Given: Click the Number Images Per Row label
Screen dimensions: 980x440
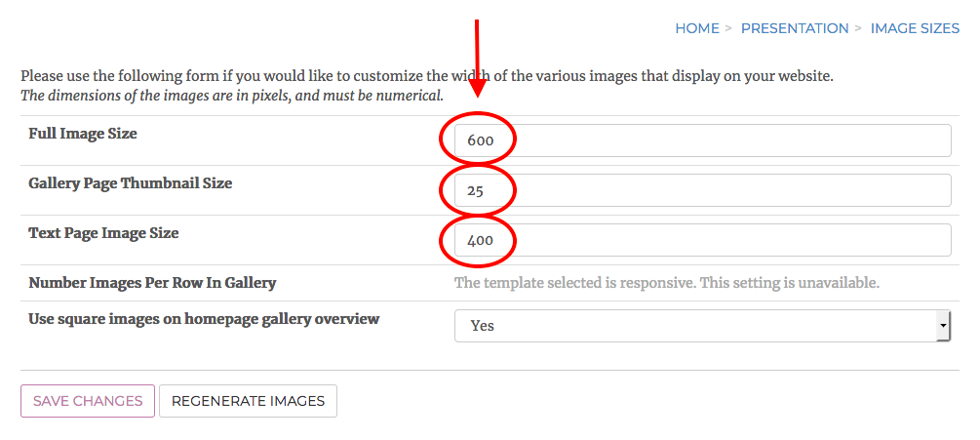Looking at the screenshot, I should click(152, 283).
